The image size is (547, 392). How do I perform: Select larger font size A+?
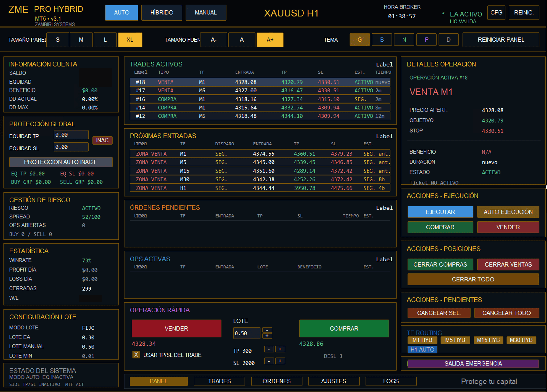point(270,39)
